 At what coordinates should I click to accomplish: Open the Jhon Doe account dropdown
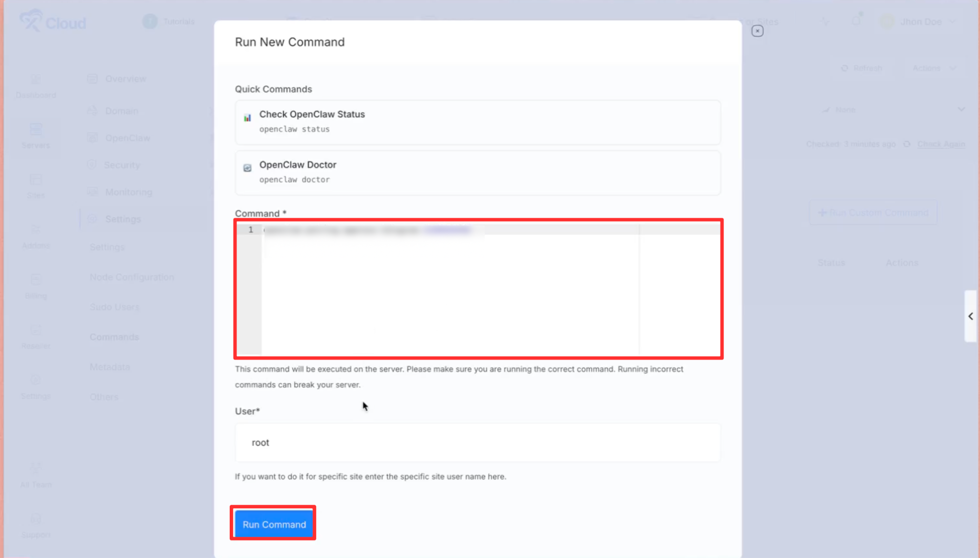tap(920, 22)
